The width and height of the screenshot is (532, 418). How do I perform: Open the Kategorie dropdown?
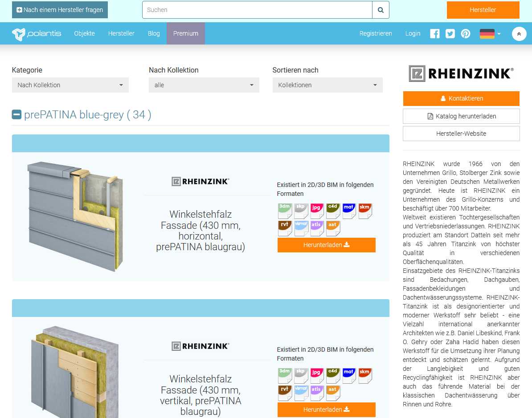pos(70,85)
